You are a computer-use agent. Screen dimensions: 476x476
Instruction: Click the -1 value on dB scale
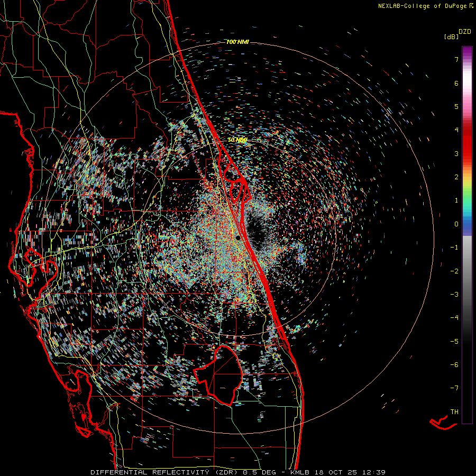click(454, 248)
